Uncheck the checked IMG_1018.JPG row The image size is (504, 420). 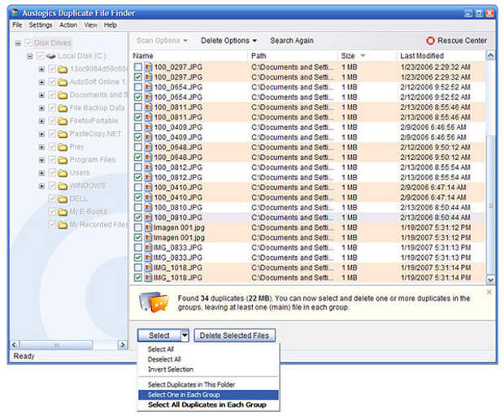(138, 278)
